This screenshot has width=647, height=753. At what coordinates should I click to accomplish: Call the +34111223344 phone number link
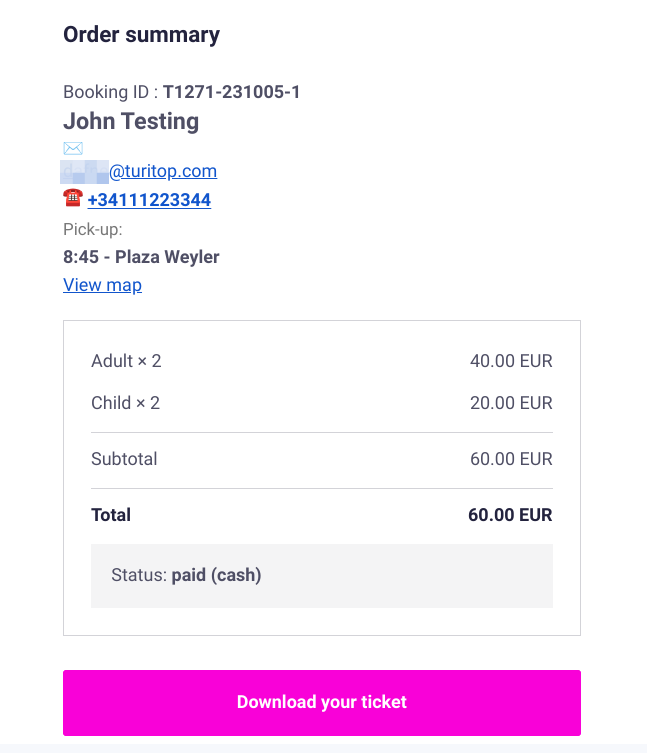pyautogui.click(x=149, y=200)
